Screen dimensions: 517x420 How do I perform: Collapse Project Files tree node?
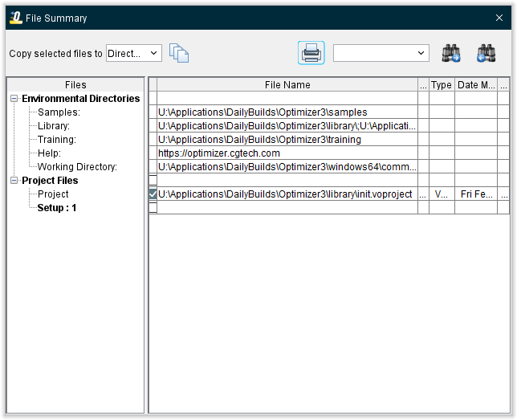click(14, 180)
